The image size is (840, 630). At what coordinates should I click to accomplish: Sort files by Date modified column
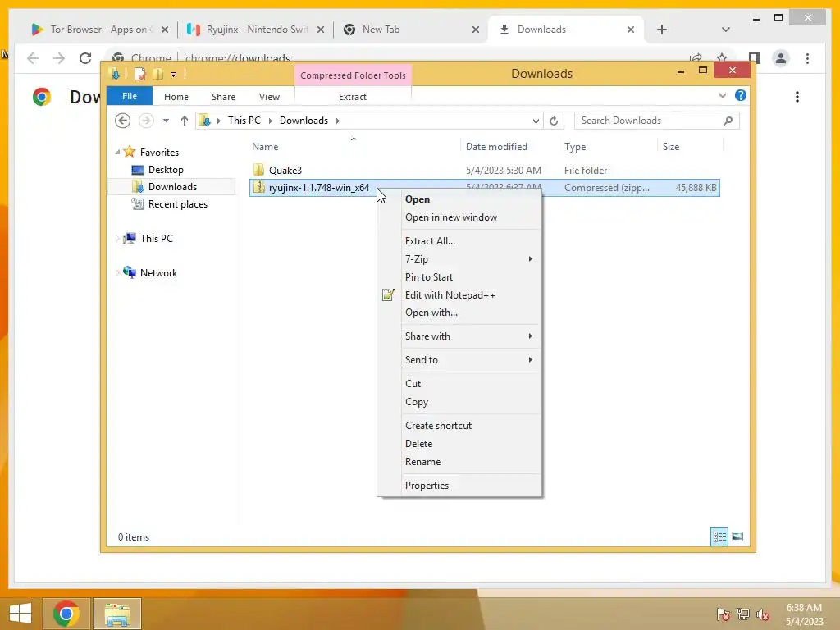(496, 147)
